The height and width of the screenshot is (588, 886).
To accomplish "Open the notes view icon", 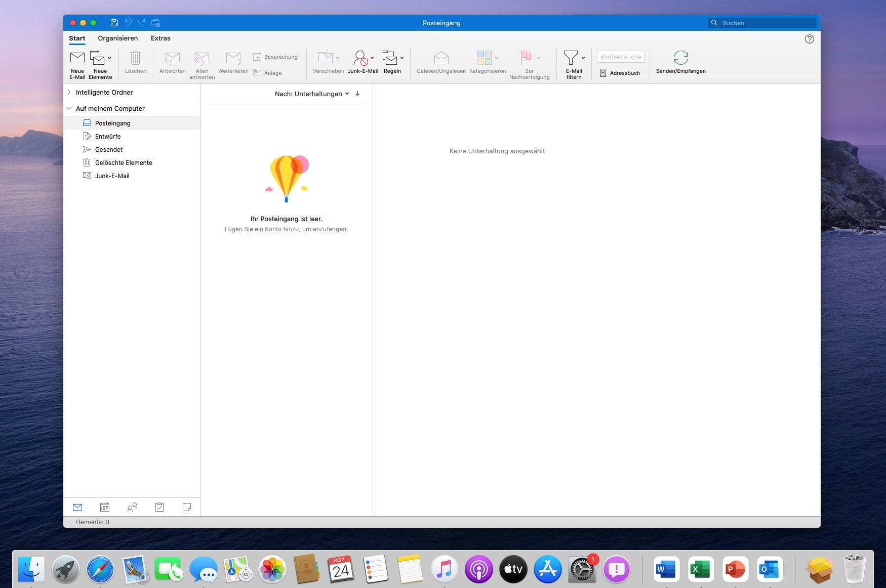I will pos(187,507).
